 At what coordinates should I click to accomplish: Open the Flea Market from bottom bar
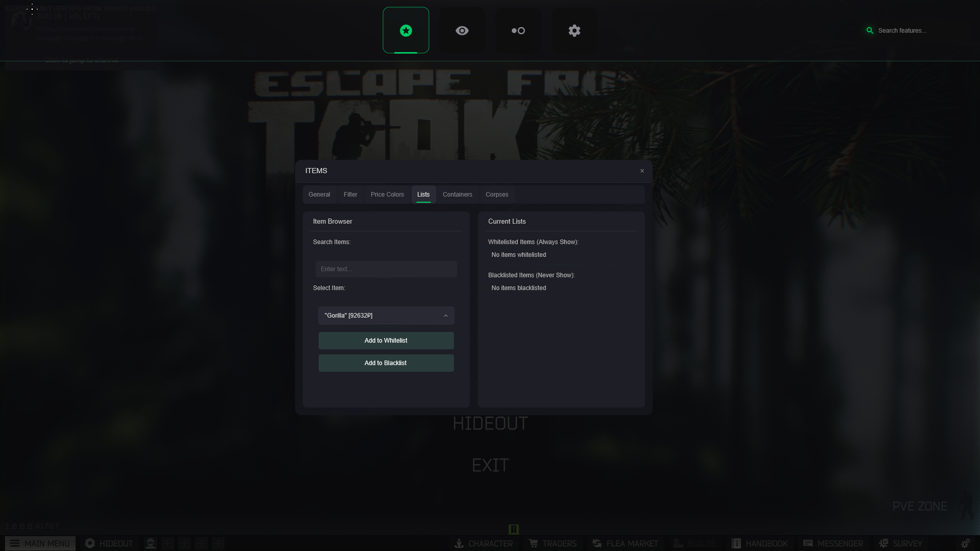pos(625,543)
